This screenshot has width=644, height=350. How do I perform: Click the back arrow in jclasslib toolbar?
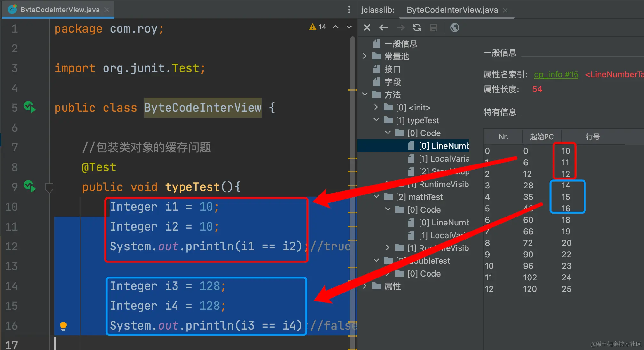[x=383, y=28]
